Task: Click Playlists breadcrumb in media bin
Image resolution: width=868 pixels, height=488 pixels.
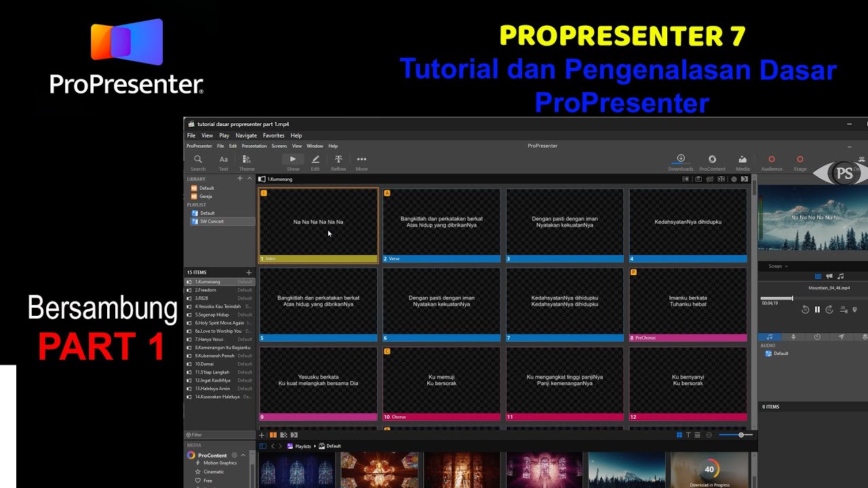Action: coord(299,446)
